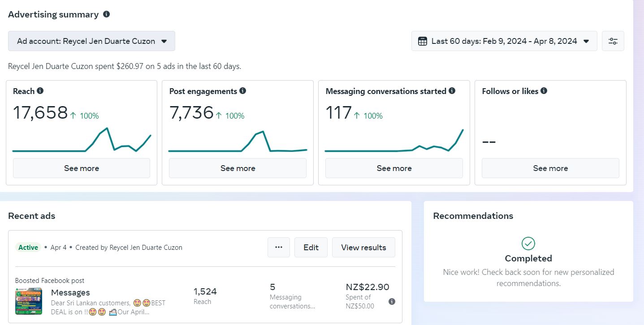Click the calendar icon in date range selector
This screenshot has width=644, height=325.
422,41
